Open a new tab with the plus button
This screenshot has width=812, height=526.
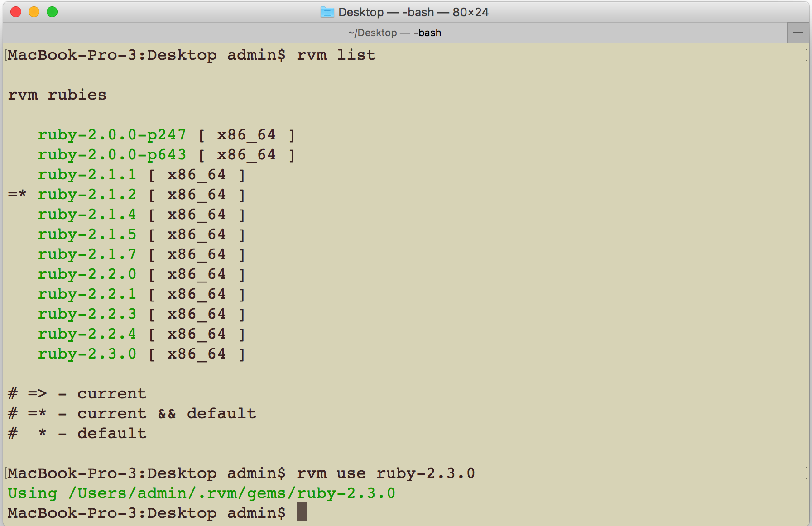tap(798, 32)
